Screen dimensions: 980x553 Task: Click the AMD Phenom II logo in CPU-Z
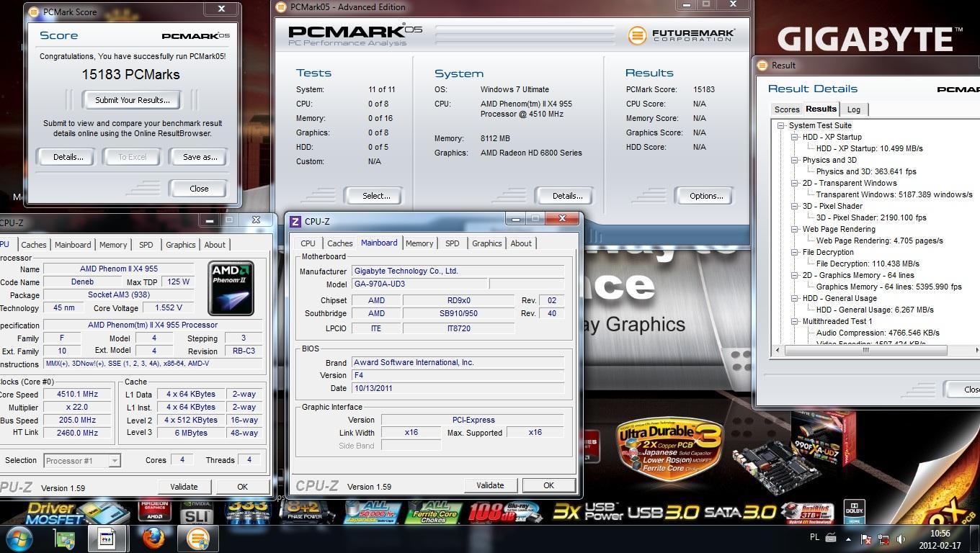[x=231, y=288]
